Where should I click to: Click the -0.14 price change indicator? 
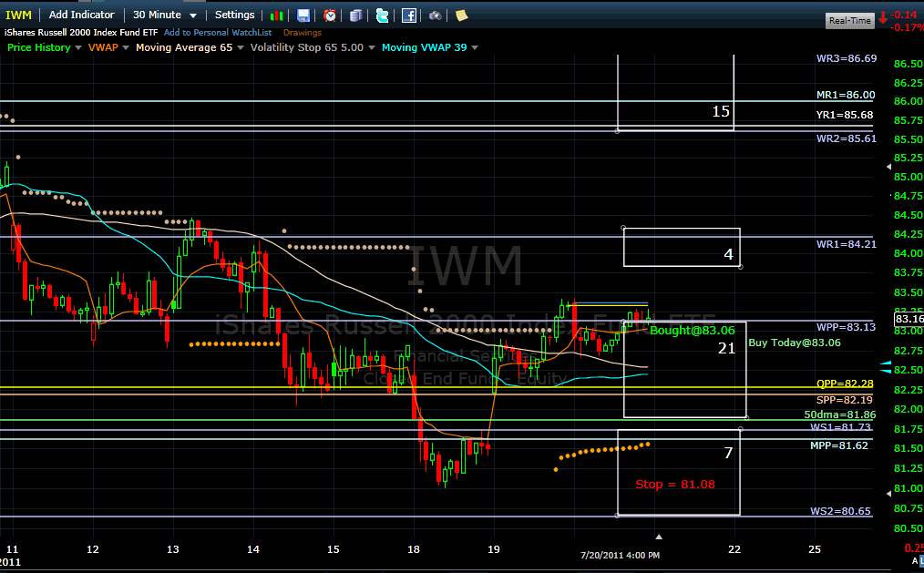[903, 15]
